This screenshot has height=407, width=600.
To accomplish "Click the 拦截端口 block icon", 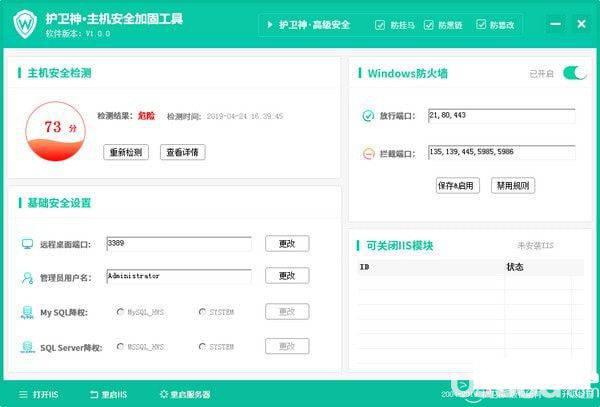I will 368,154.
